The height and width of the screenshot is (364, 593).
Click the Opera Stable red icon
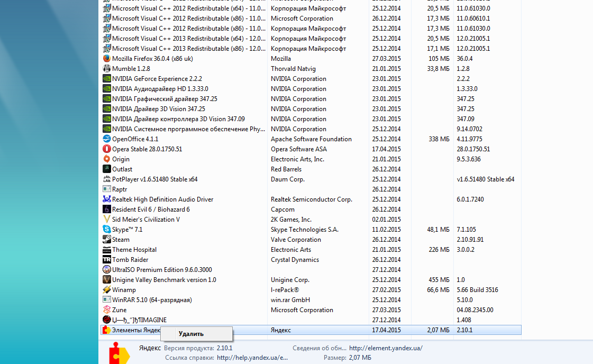point(107,149)
